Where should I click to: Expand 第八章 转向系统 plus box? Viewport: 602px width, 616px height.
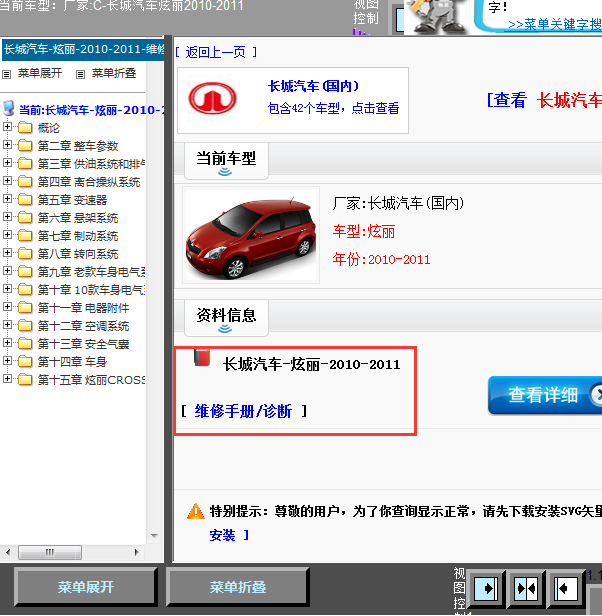pos(7,253)
